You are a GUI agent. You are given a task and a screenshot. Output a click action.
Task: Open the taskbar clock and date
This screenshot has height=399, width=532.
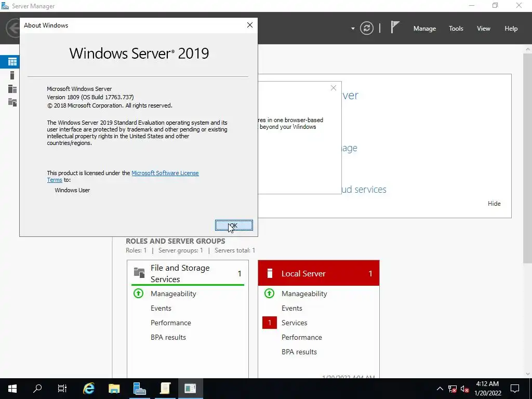(x=487, y=389)
